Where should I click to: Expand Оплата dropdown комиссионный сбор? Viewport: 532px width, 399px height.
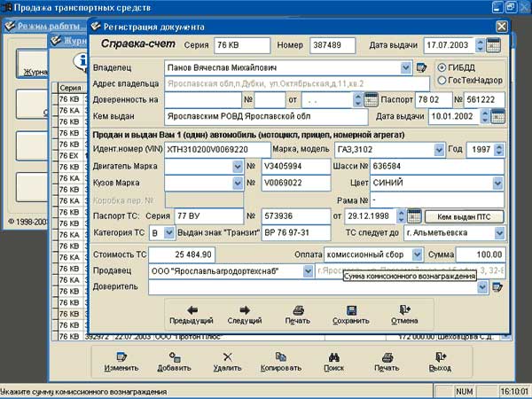pyautogui.click(x=417, y=254)
